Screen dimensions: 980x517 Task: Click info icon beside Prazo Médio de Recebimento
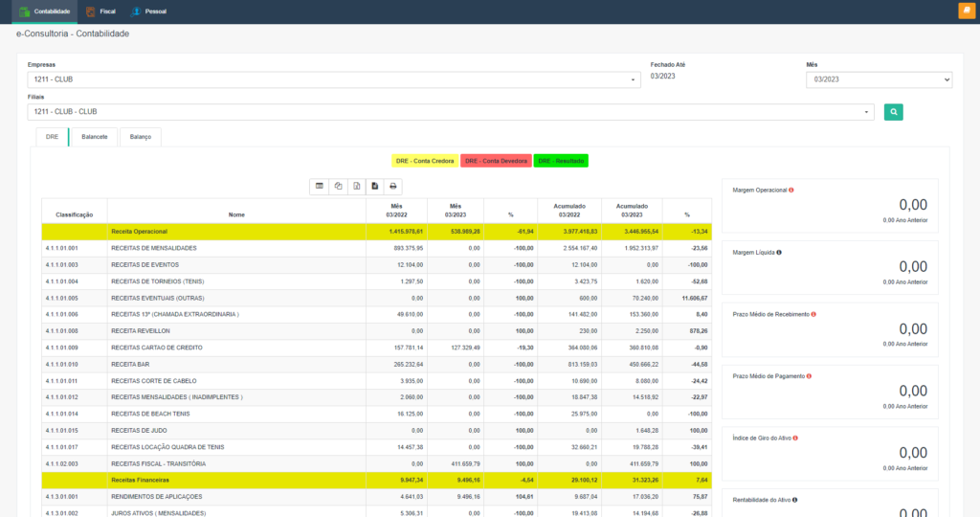(x=813, y=314)
